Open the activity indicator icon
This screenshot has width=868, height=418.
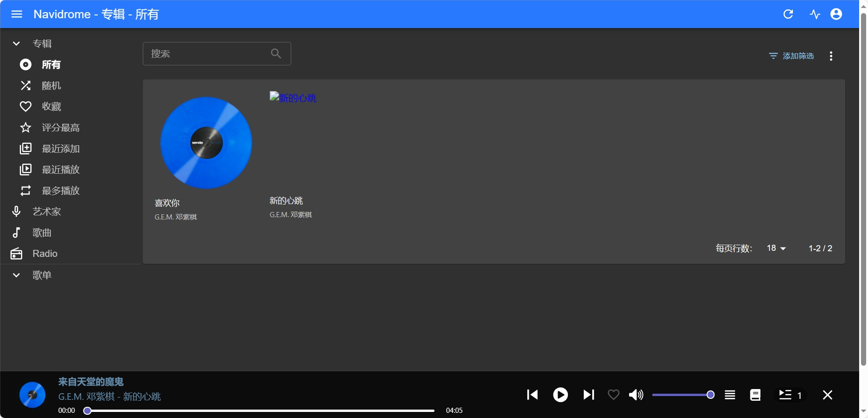(x=815, y=14)
